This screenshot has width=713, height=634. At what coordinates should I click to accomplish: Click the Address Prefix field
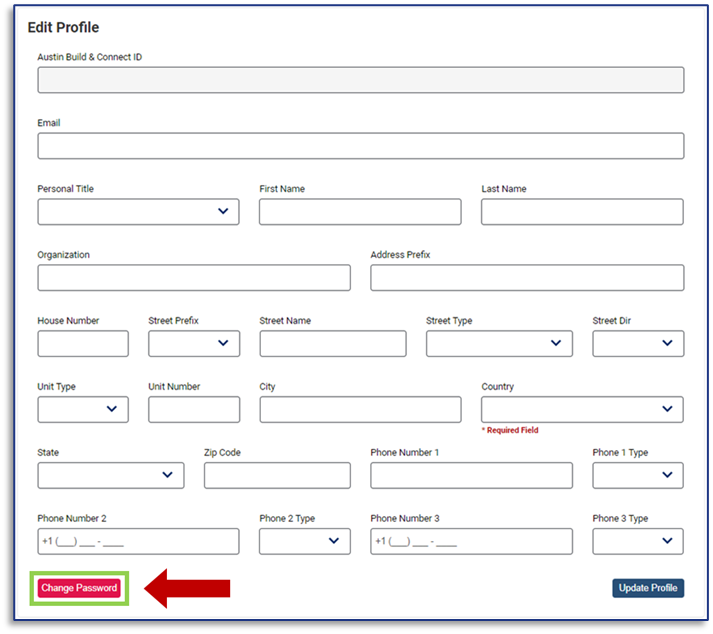tap(527, 278)
